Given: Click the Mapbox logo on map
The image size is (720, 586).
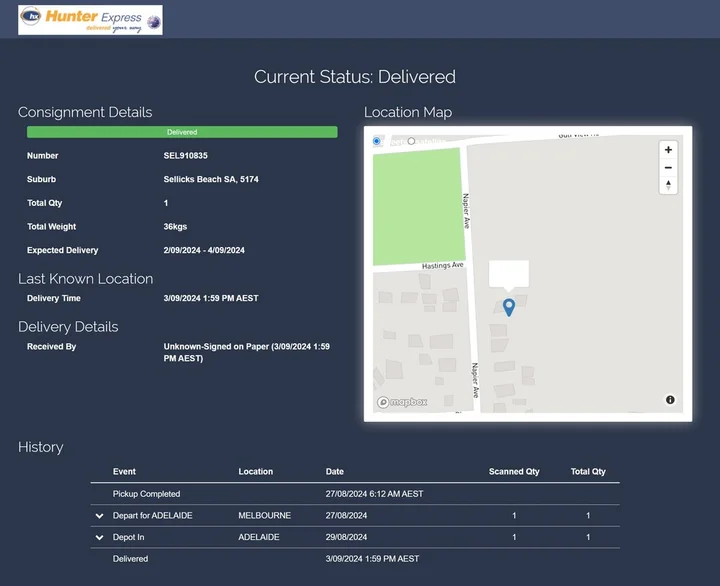Looking at the screenshot, I should coord(402,402).
